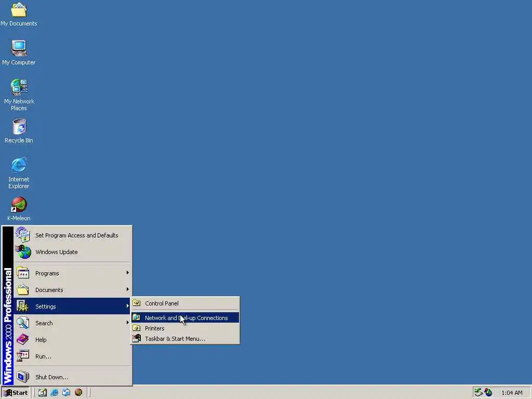Screen dimensions: 532x399
Task: Open Set Program Access and Defaults
Action: pos(73,235)
